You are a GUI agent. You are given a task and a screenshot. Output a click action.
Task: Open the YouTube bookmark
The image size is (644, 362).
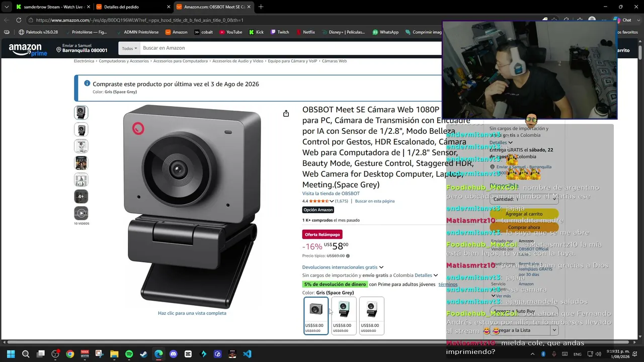(x=231, y=32)
